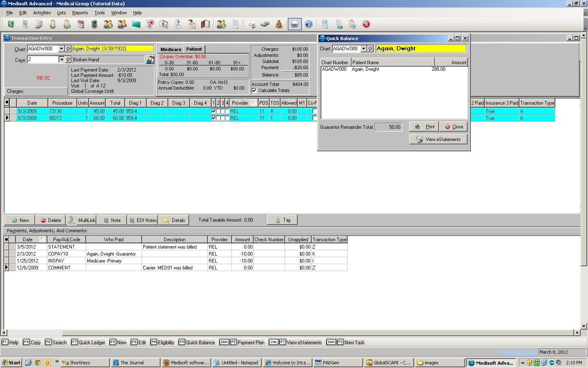Click the Shift+F5 Payment Plan shortcut
The width and height of the screenshot is (588, 368).
(x=242, y=342)
